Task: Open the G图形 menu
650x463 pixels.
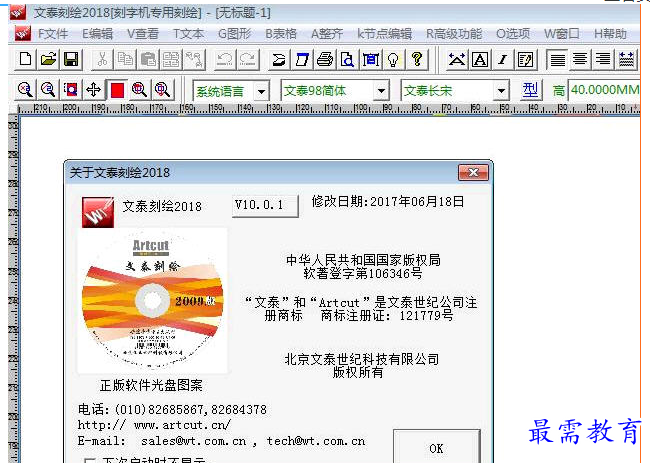Action: click(235, 34)
